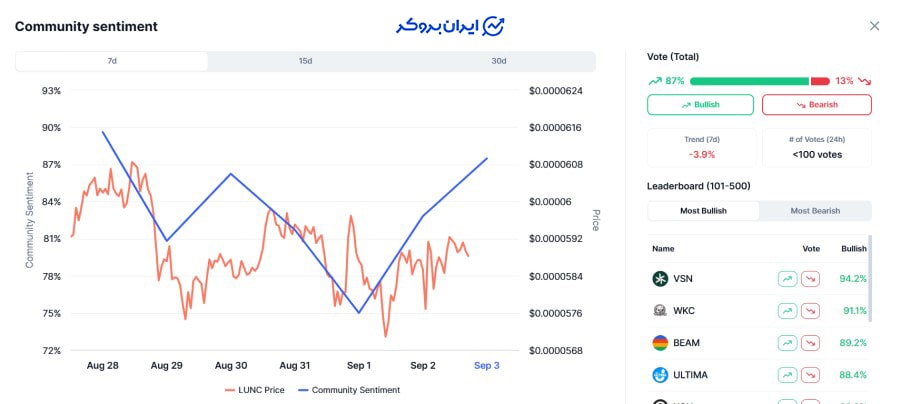Select the 7d time range tab

(112, 61)
